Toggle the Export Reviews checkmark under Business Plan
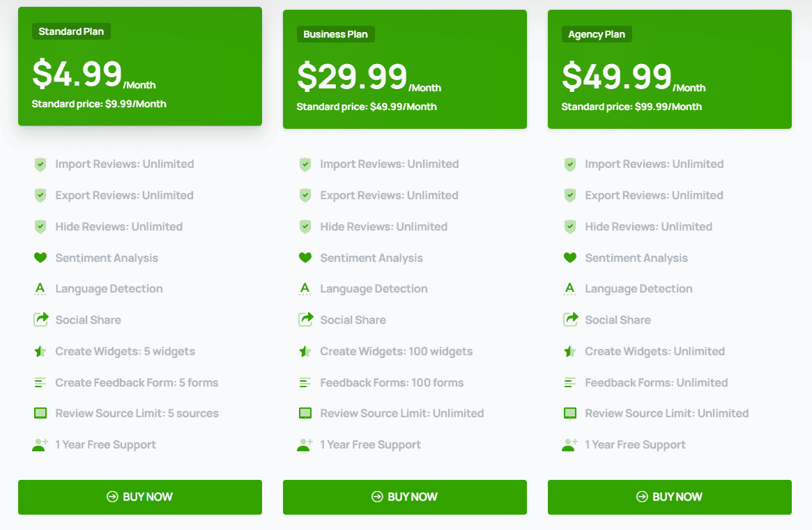This screenshot has height=530, width=812. pos(305,195)
